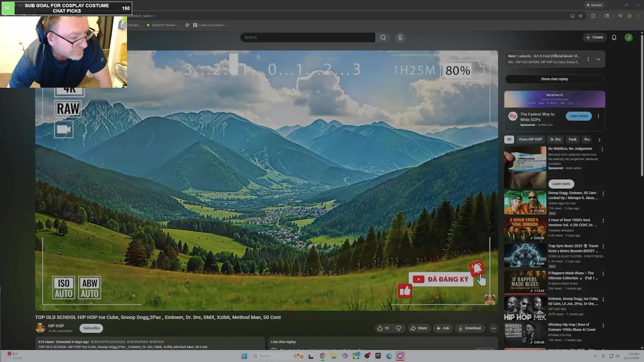Start voice search with the microphone icon
The height and width of the screenshot is (362, 644).
(400, 37)
